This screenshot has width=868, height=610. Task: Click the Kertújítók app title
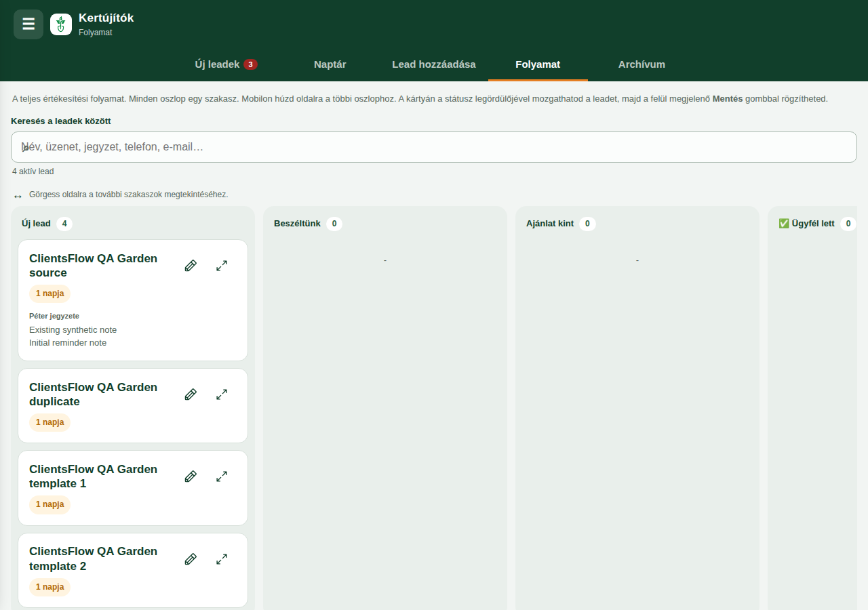106,18
